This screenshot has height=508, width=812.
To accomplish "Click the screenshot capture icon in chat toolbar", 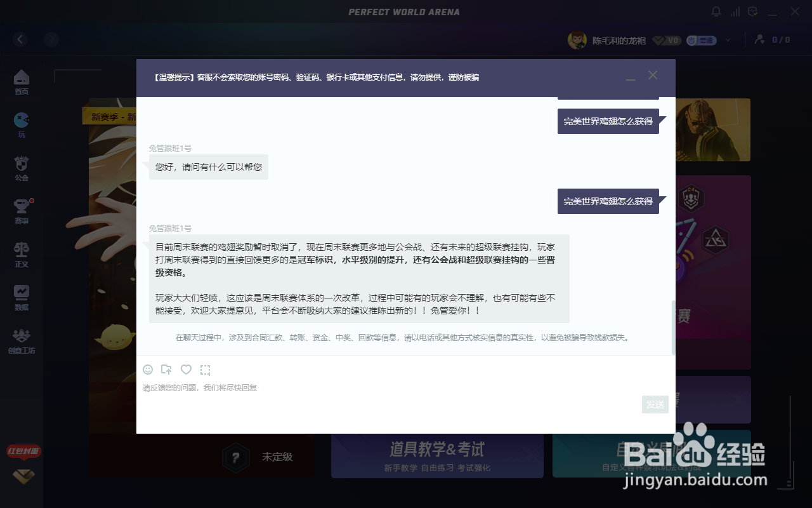I will click(x=205, y=370).
